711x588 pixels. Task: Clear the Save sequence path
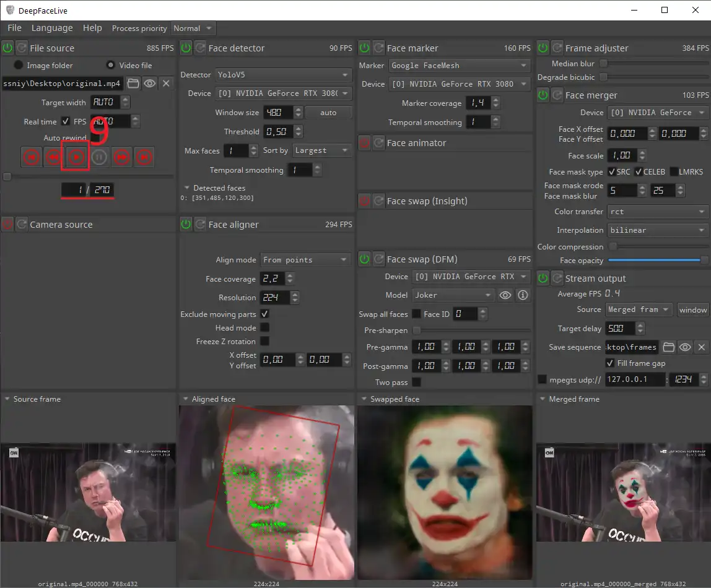tap(702, 347)
